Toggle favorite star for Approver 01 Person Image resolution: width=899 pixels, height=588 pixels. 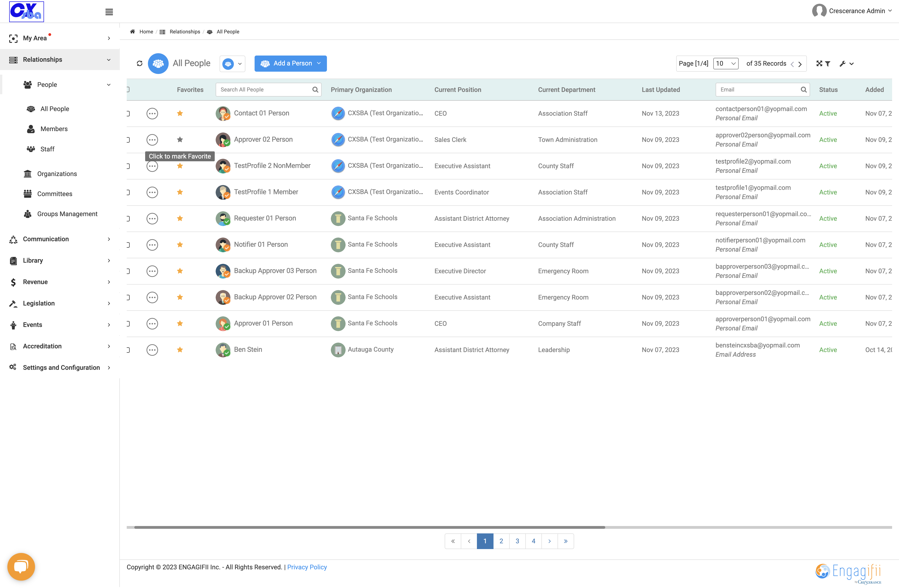[x=180, y=323]
